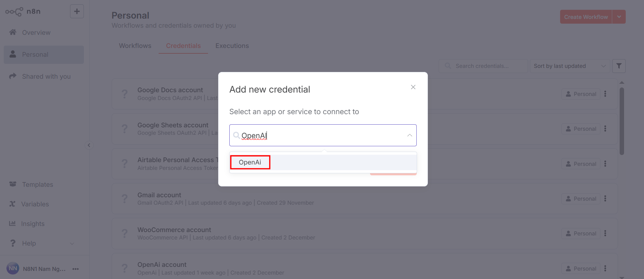Collapse the left sidebar with the chevron
Image resolution: width=644 pixels, height=279 pixels.
pos(89,145)
